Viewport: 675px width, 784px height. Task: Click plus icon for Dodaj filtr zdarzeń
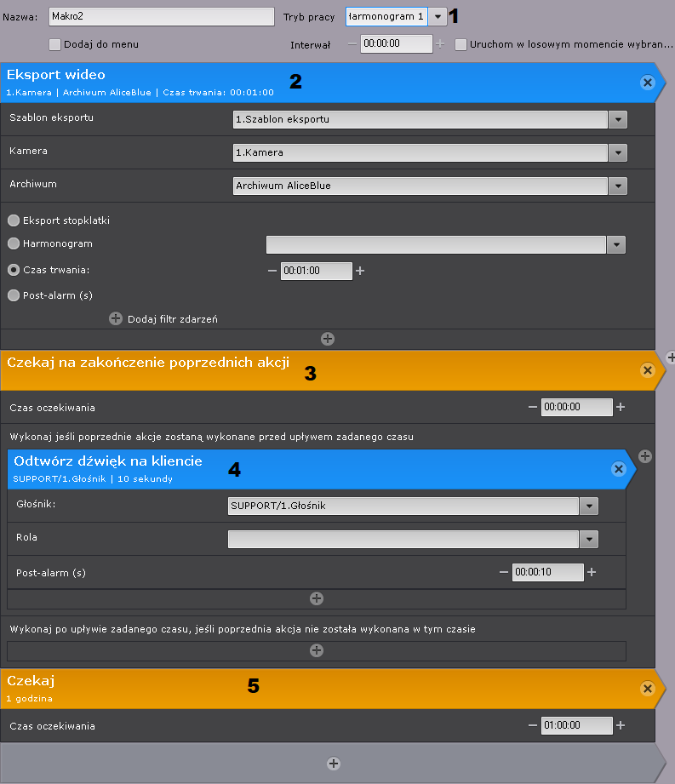[x=116, y=318]
